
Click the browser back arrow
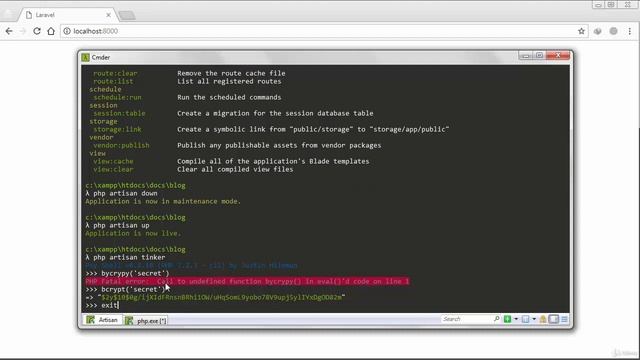tap(9, 31)
